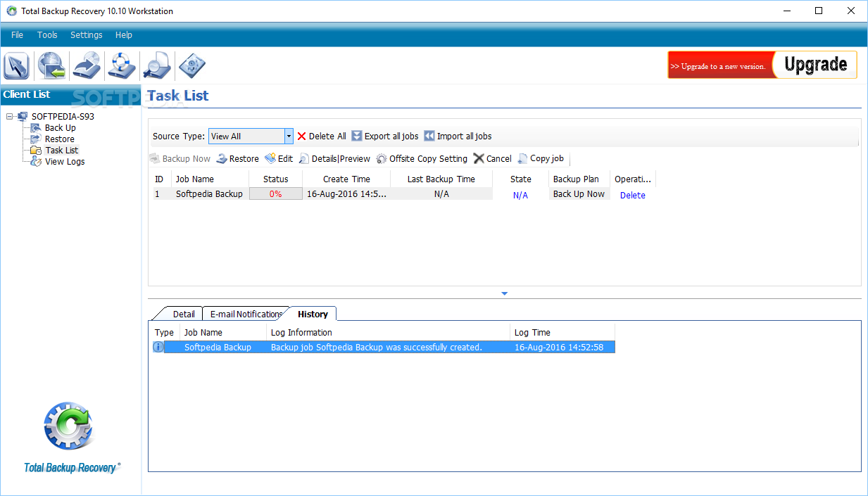Image resolution: width=868 pixels, height=496 pixels.
Task: Click the Last Backup Time 'N/A' cell
Action: pyautogui.click(x=441, y=194)
